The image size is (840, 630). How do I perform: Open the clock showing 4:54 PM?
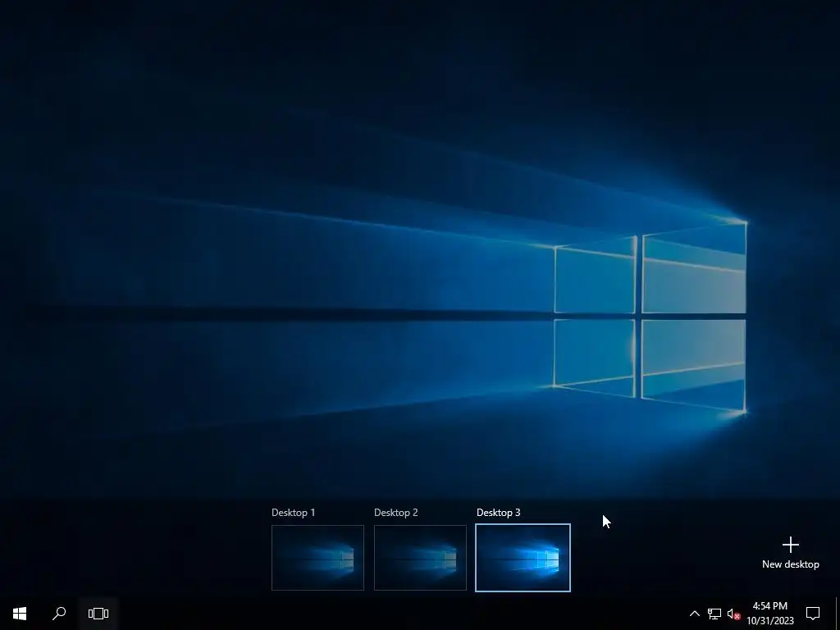click(769, 614)
